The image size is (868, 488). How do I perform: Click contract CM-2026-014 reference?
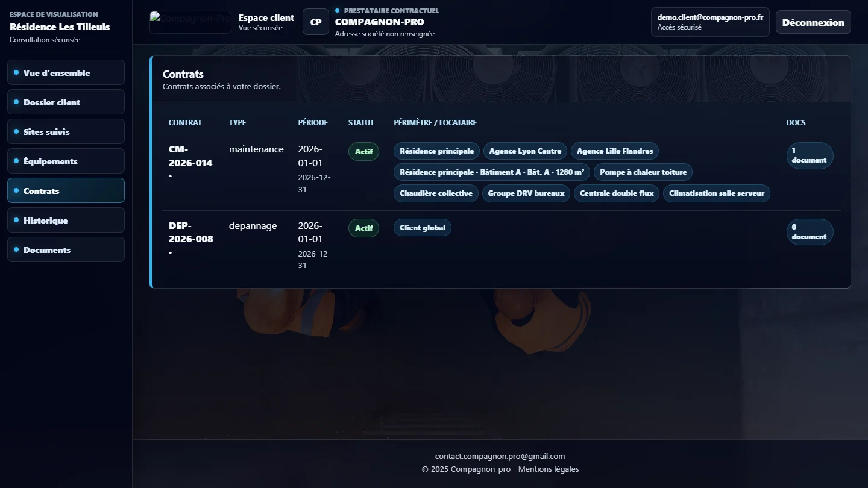pos(190,163)
